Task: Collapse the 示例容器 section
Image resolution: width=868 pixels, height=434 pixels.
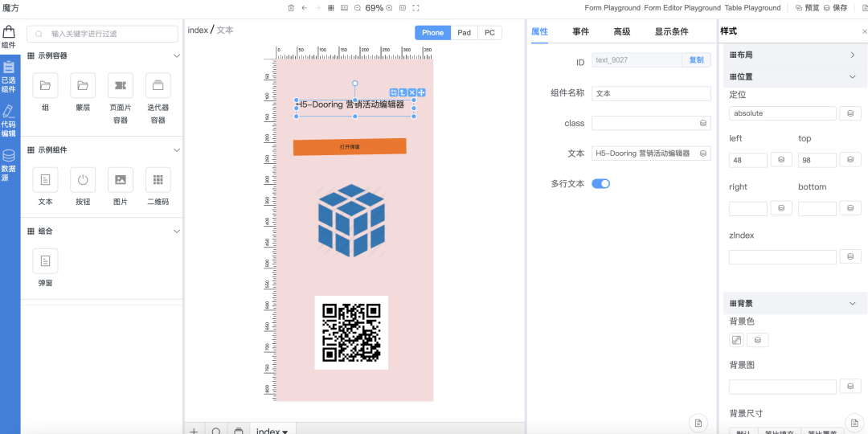Action: pos(177,56)
